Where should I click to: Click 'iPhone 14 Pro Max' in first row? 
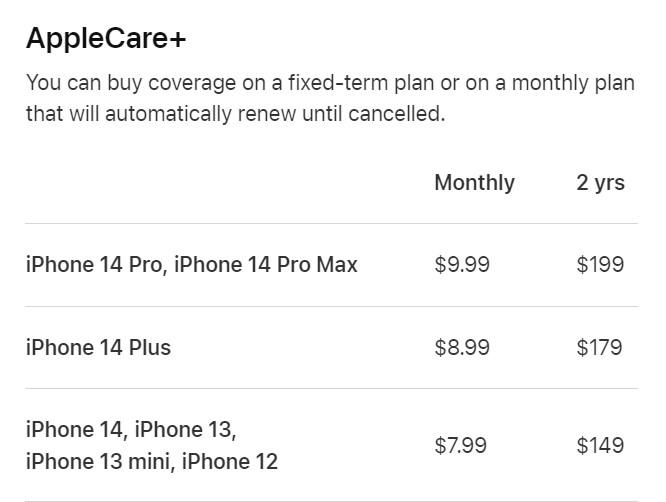[x=266, y=264]
